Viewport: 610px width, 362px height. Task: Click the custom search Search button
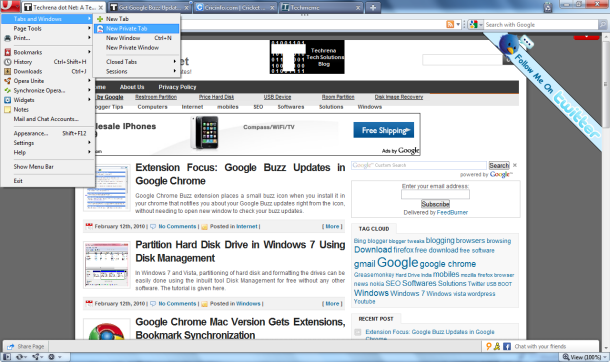point(499,165)
